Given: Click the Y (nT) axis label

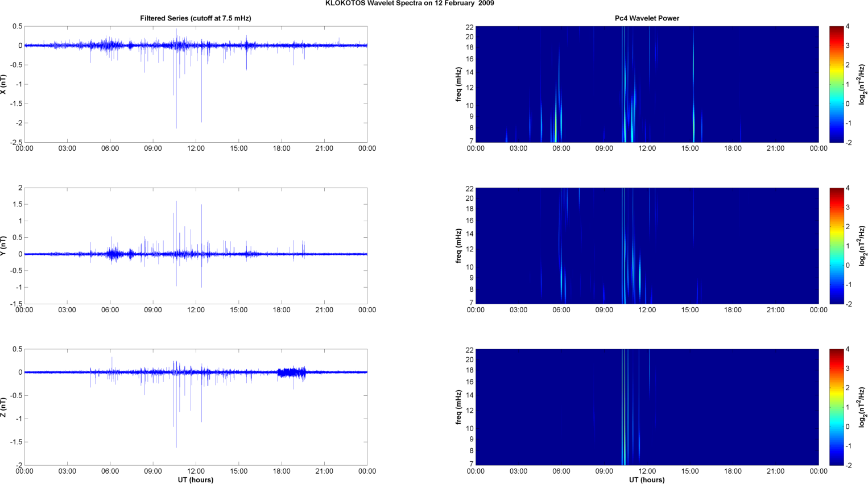Looking at the screenshot, I should pos(3,246).
